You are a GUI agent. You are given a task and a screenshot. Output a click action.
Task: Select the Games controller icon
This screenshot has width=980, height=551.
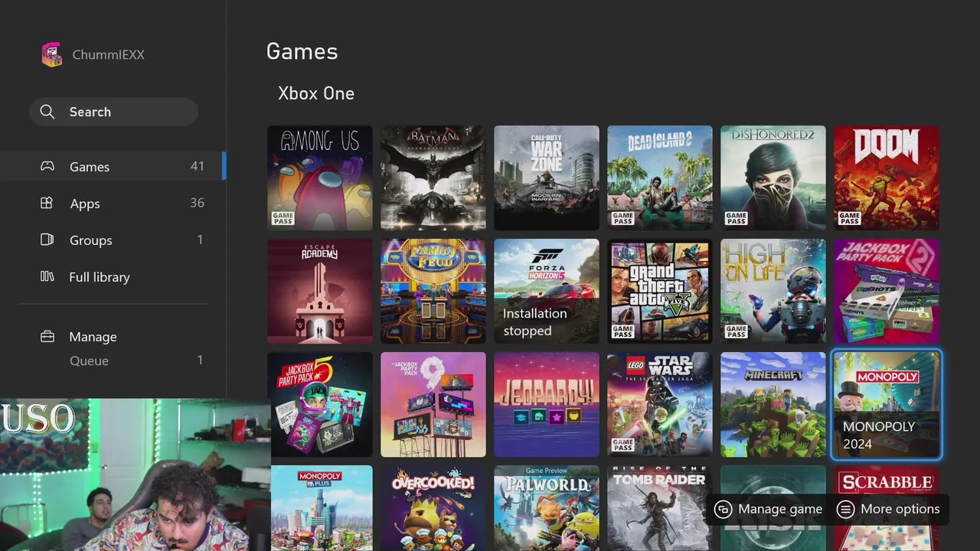coord(47,166)
